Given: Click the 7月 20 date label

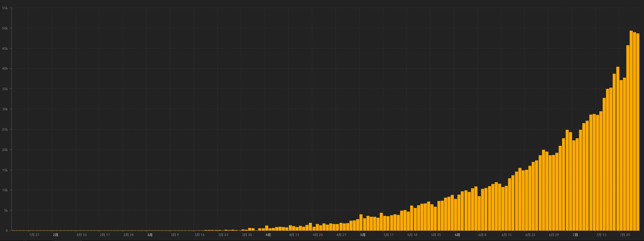Looking at the screenshot, I should [625, 235].
